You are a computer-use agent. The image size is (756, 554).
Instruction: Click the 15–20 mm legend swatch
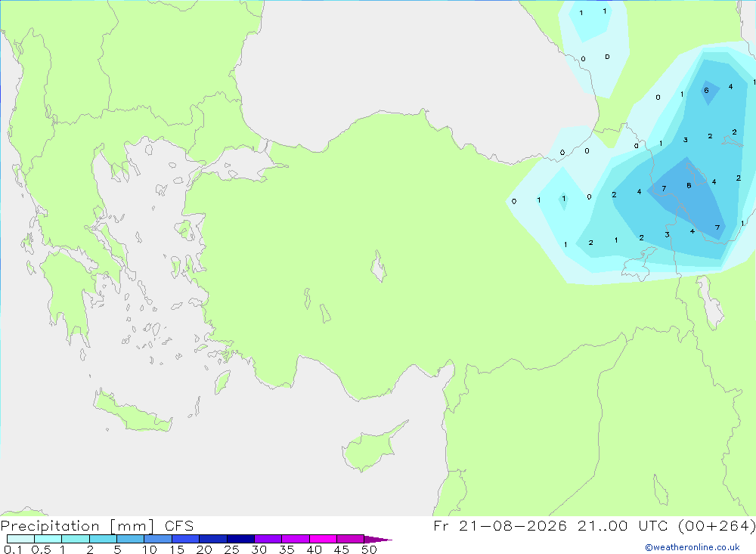pyautogui.click(x=185, y=539)
